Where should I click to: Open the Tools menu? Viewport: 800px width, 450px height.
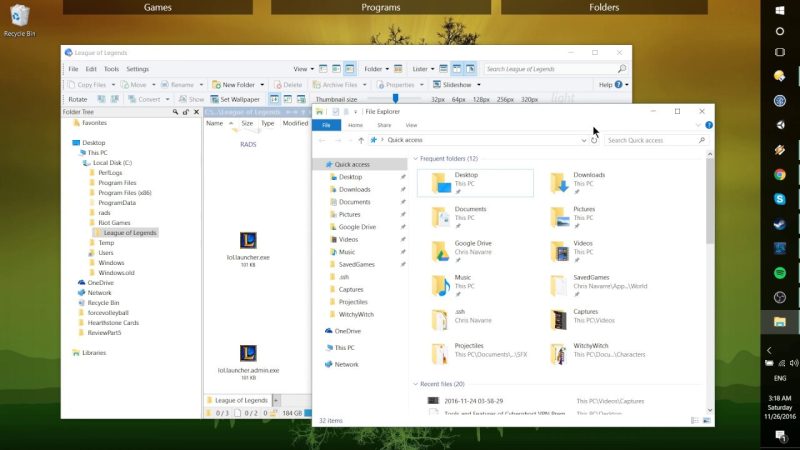[111, 69]
